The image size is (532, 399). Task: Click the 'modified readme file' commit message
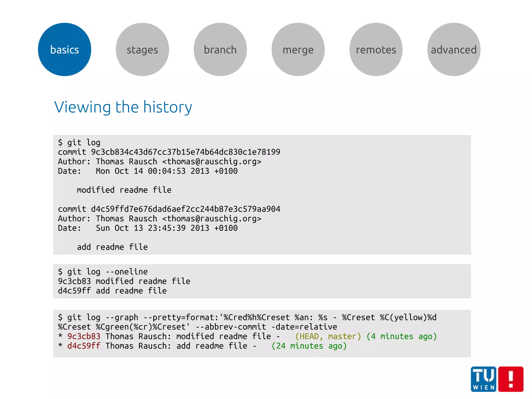click(x=124, y=190)
